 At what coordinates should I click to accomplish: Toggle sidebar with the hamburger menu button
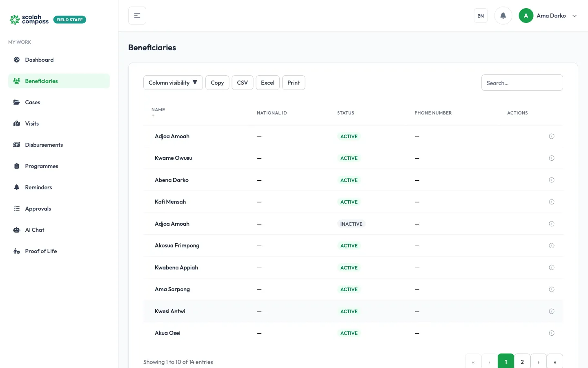click(137, 16)
